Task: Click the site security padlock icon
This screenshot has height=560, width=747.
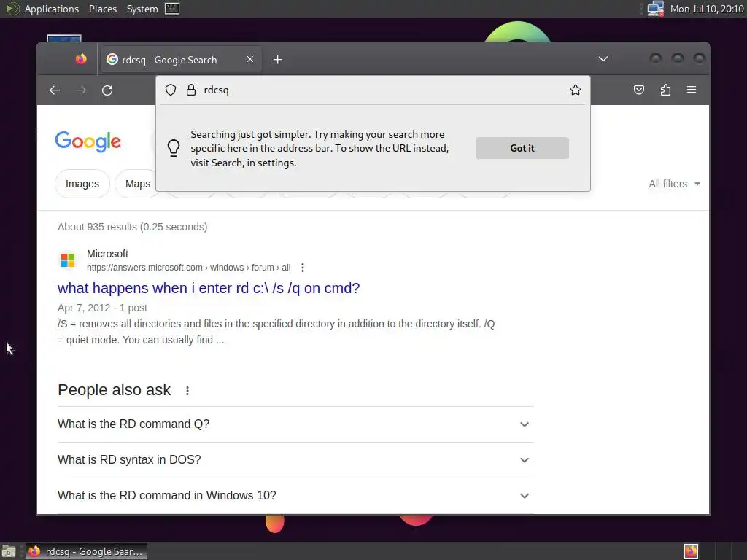Action: [x=191, y=90]
